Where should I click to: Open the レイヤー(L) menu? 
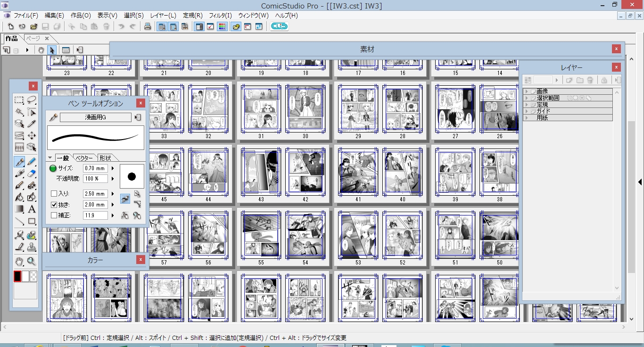[163, 16]
